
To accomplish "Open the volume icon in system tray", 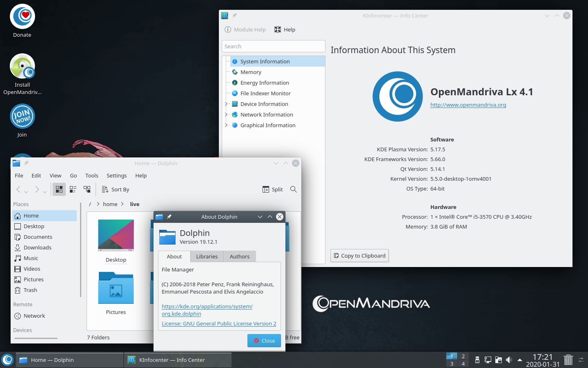I will (508, 360).
